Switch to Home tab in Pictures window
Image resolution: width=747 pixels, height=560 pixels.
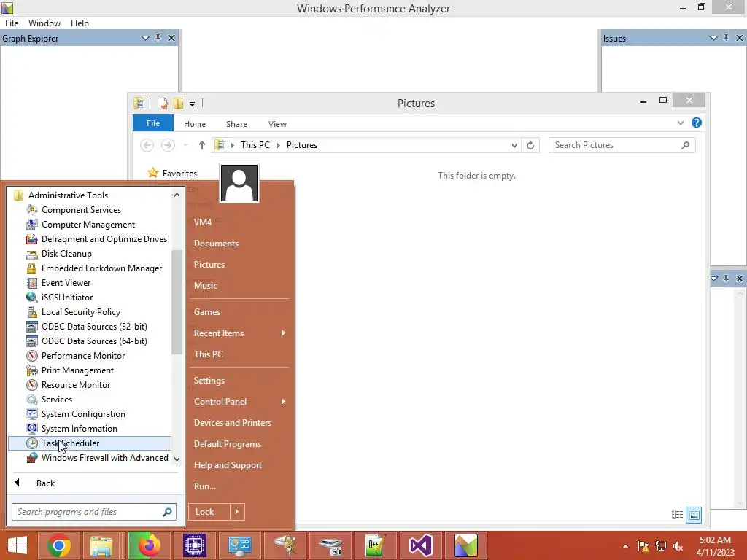(194, 124)
